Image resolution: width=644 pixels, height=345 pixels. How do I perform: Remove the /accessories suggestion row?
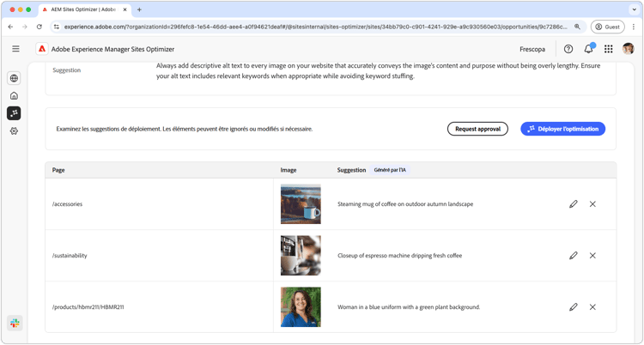[x=592, y=204]
